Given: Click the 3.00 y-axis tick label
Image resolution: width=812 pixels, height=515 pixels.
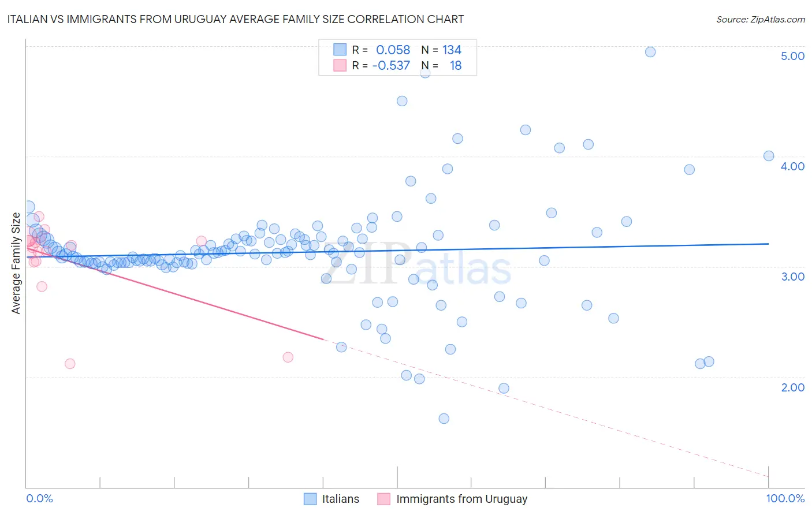Looking at the screenshot, I should pyautogui.click(x=792, y=277).
